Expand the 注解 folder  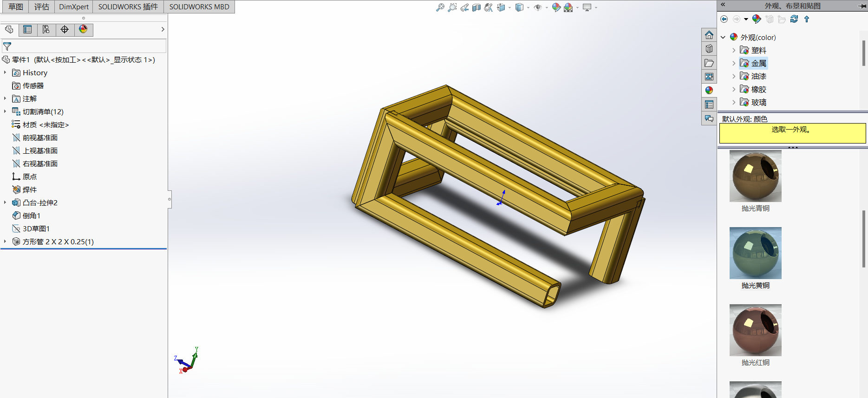(x=5, y=98)
